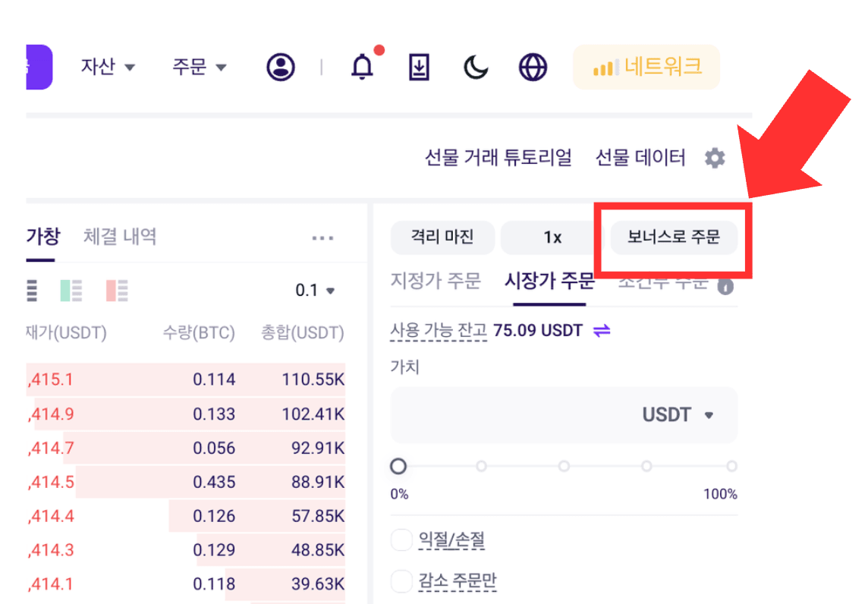Open the user profile icon
Image resolution: width=868 pixels, height=604 pixels.
pyautogui.click(x=281, y=67)
